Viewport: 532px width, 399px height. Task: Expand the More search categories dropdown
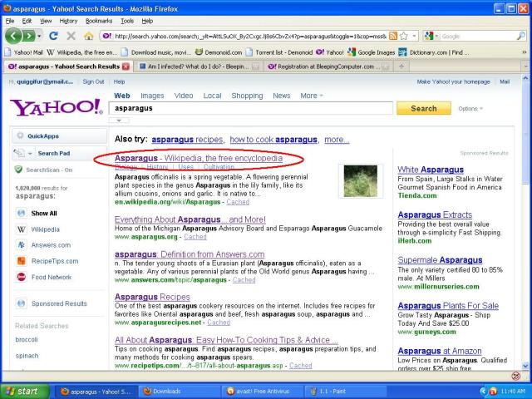tap(312, 96)
